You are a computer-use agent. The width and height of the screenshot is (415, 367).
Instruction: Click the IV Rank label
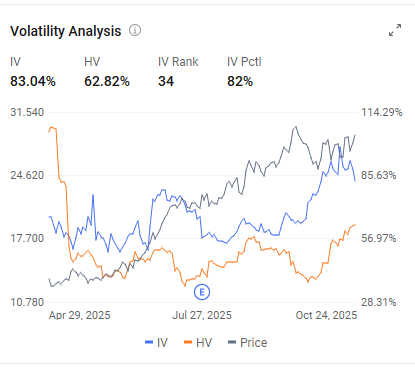[x=178, y=62]
